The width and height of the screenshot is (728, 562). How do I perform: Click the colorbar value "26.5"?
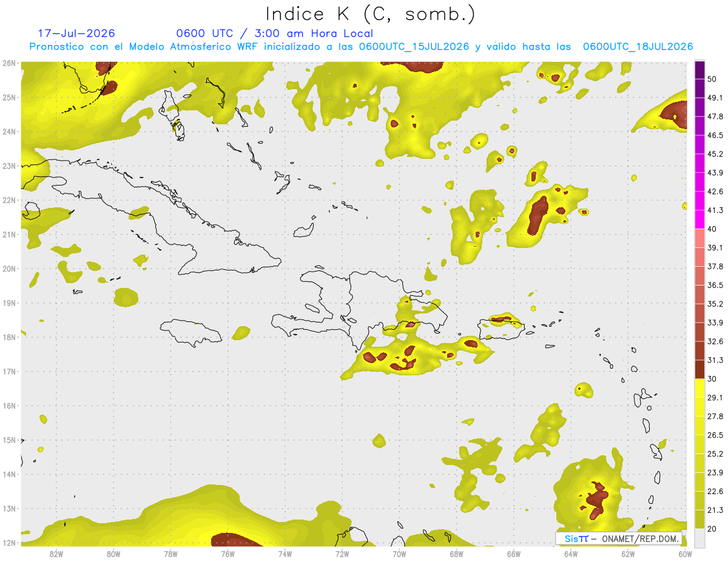click(x=715, y=435)
